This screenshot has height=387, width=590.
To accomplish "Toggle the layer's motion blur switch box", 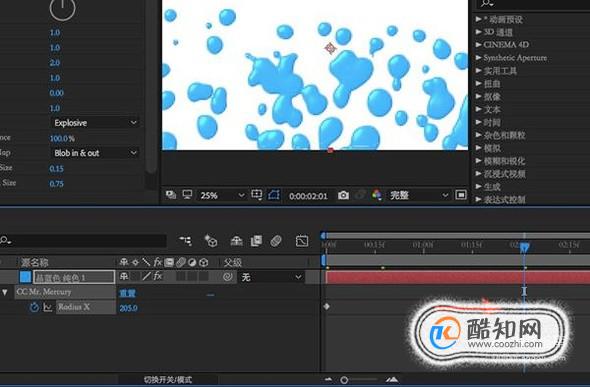I will pyautogui.click(x=181, y=276).
